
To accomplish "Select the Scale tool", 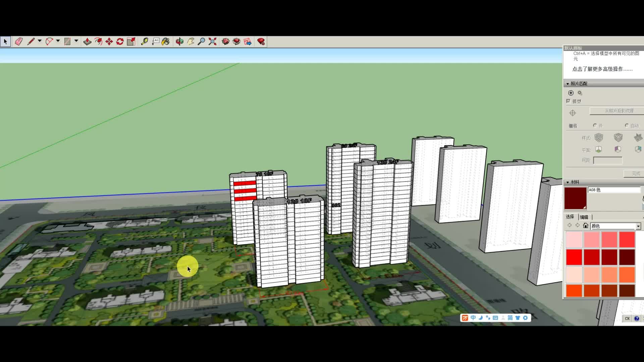I will (131, 42).
